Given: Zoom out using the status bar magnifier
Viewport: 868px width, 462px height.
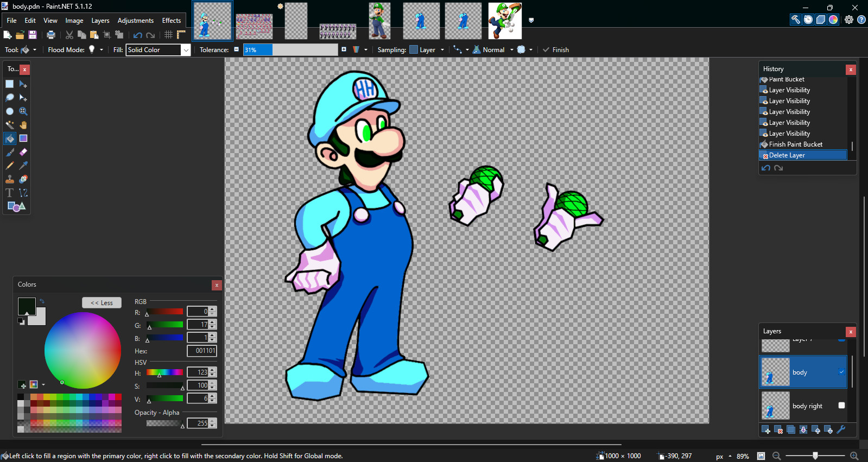Looking at the screenshot, I should coord(777,456).
